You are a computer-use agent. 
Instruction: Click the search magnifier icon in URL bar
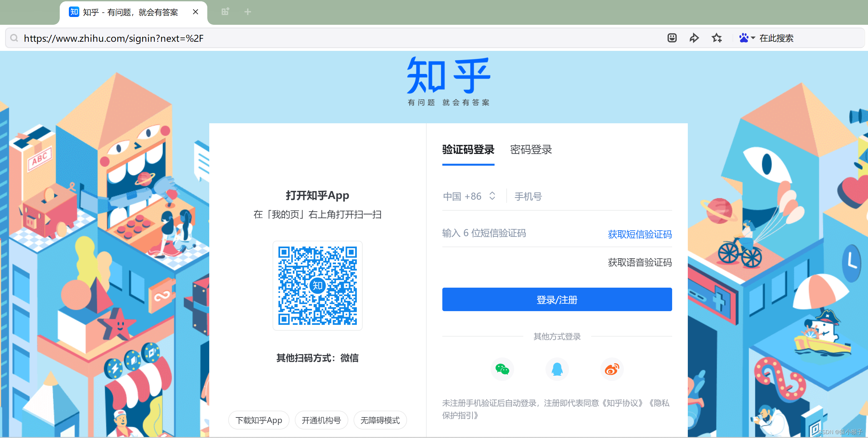pos(14,38)
